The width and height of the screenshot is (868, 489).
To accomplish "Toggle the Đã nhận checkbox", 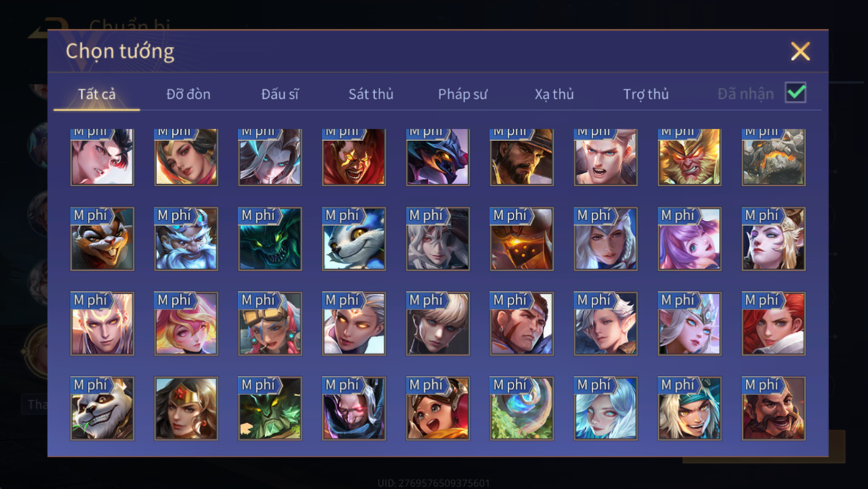I will (x=795, y=92).
